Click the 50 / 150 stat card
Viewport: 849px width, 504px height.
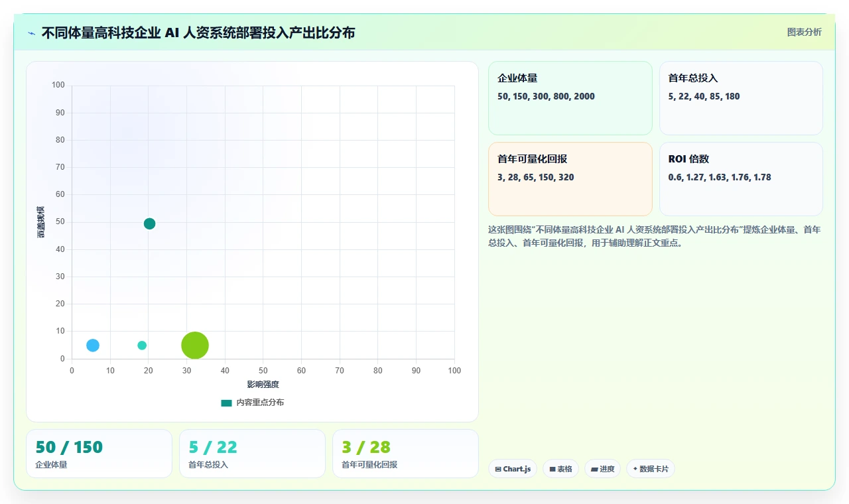(99, 454)
